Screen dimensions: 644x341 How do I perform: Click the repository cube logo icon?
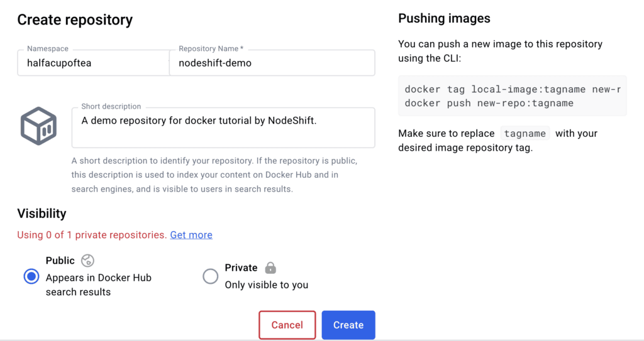(x=38, y=126)
